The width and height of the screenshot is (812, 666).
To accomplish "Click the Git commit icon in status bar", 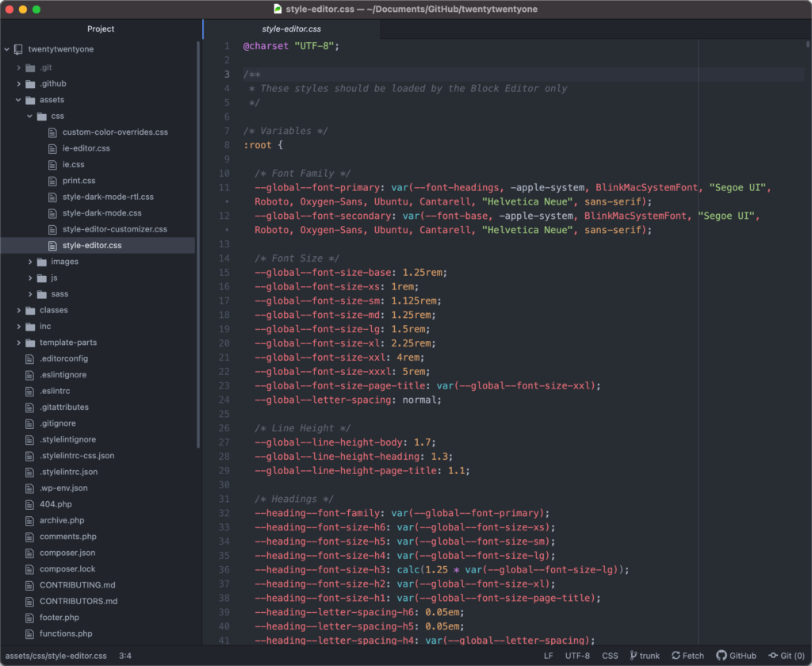I will [773, 656].
